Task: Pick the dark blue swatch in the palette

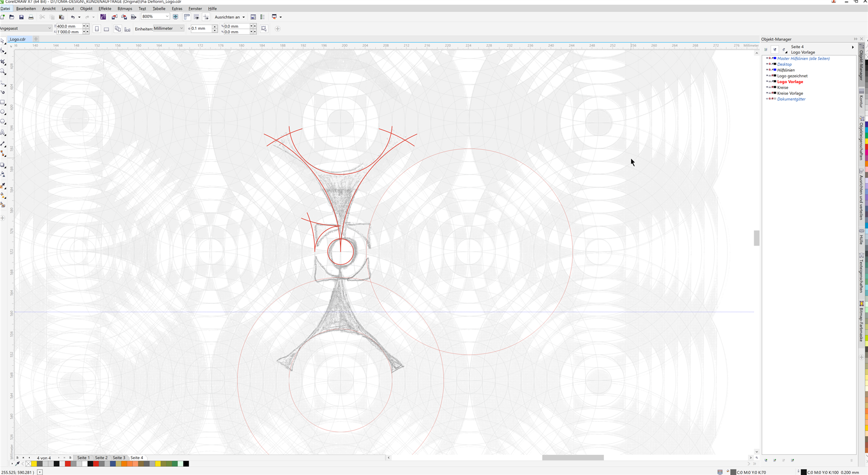Action: 113,464
